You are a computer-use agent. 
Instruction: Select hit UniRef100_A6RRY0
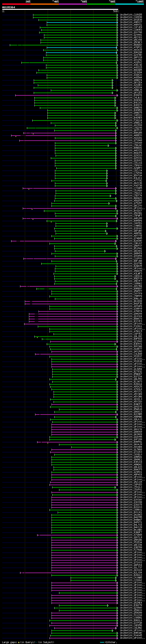coord(131,135)
